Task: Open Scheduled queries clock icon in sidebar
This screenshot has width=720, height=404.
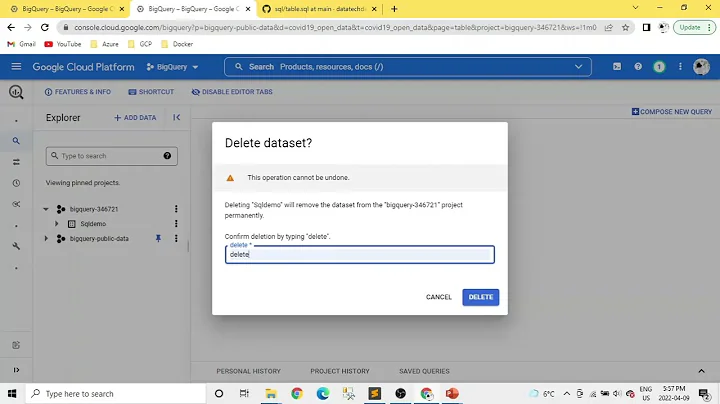Action: click(16, 183)
